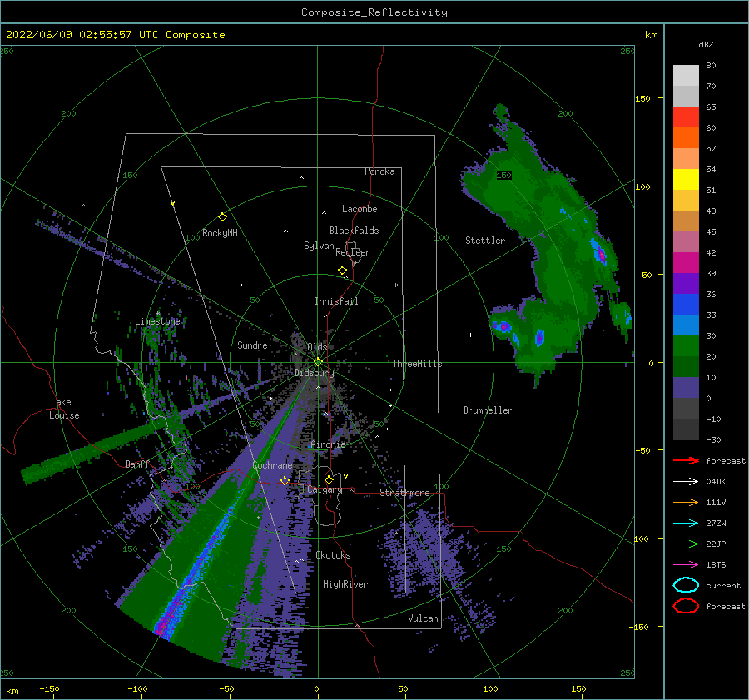Click the Drumheller city label
The image size is (749, 700).
point(488,410)
